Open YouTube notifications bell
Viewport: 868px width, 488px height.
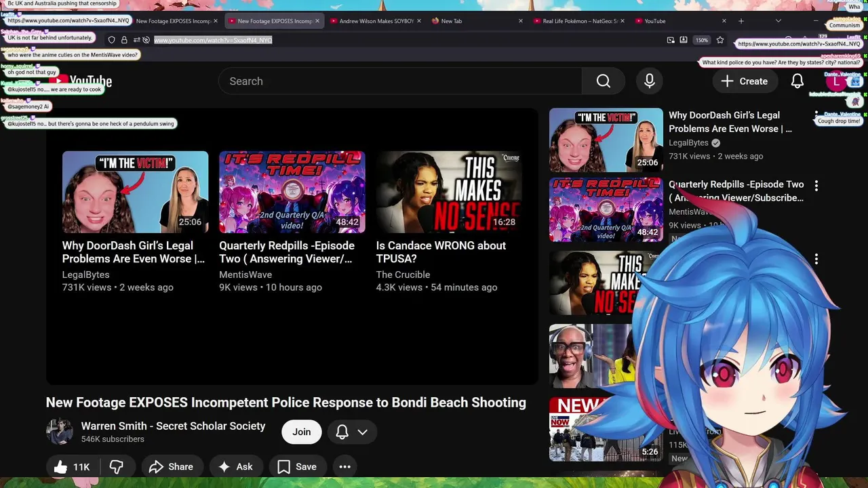797,81
